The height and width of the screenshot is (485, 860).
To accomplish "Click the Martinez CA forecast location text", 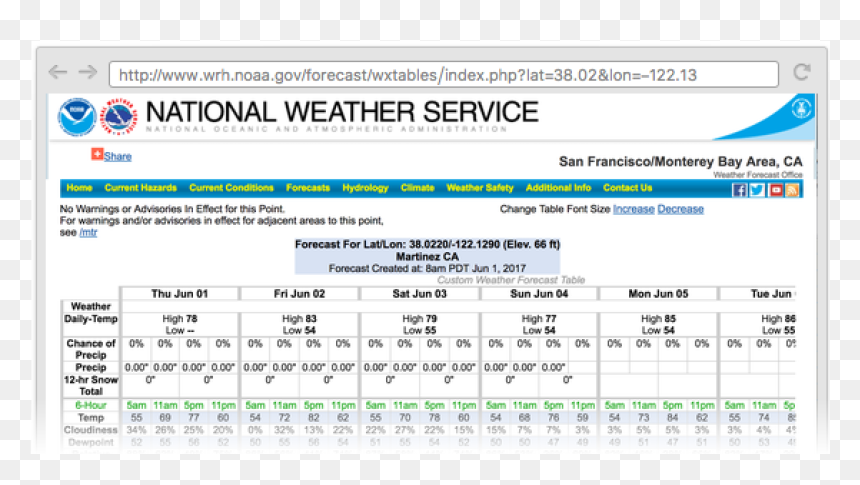I will click(x=427, y=256).
